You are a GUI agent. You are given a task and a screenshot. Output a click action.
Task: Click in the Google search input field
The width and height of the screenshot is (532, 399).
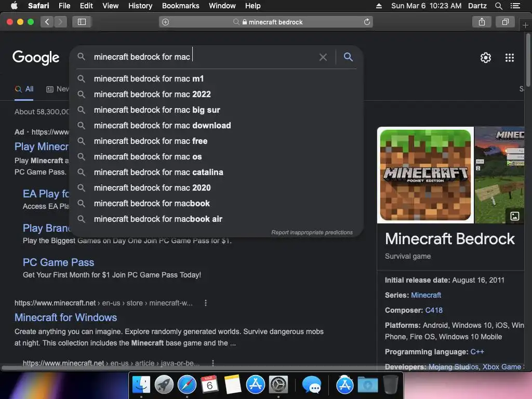(204, 57)
